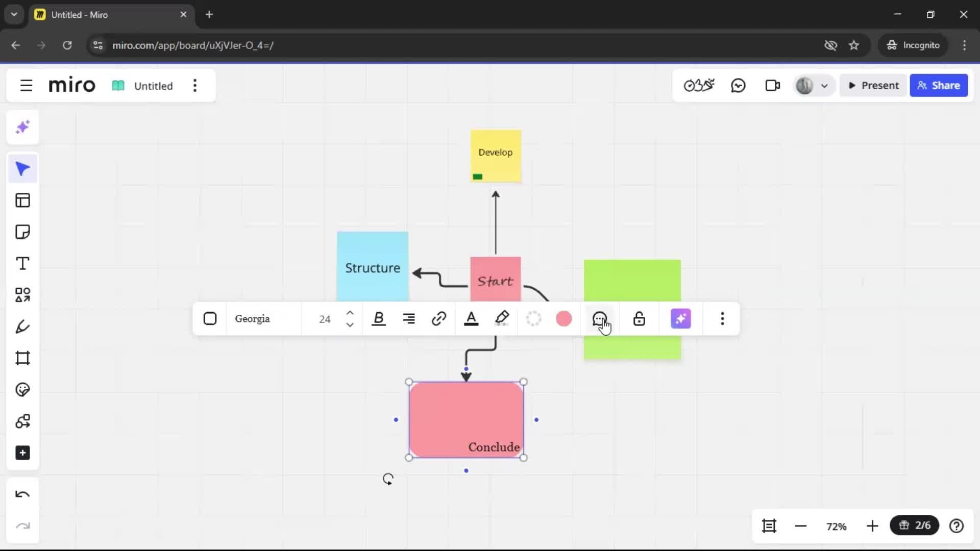
Task: Decrease font size with down arrow
Action: (x=350, y=325)
